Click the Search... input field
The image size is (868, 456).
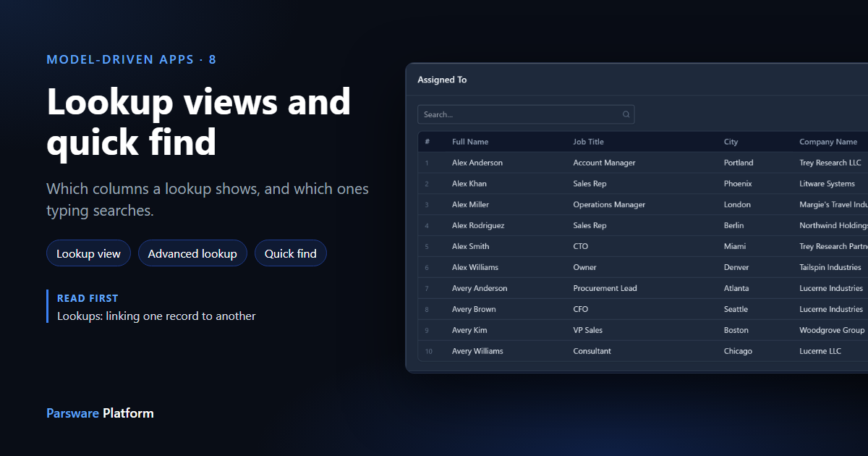(526, 114)
